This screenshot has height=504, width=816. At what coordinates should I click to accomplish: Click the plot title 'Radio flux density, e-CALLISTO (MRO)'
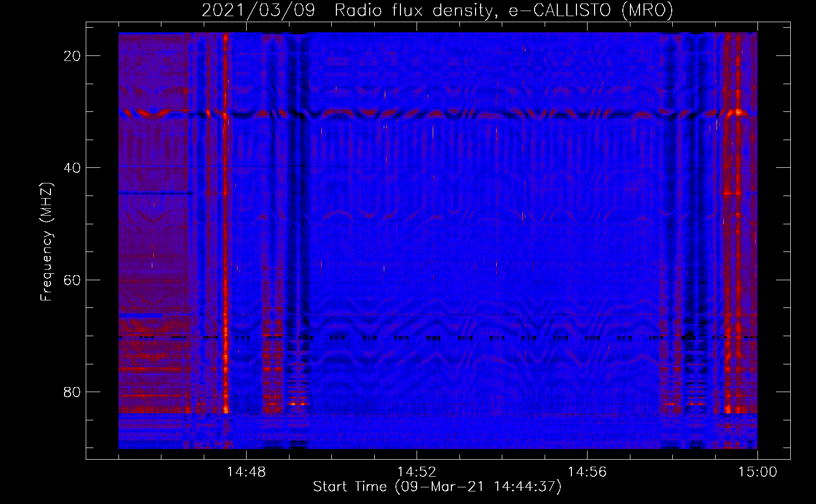click(504, 10)
